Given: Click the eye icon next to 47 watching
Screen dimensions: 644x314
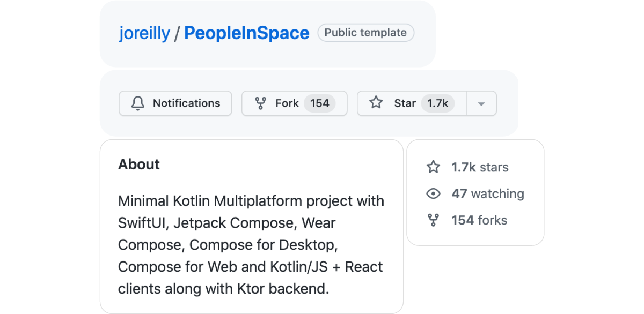Looking at the screenshot, I should tap(434, 193).
